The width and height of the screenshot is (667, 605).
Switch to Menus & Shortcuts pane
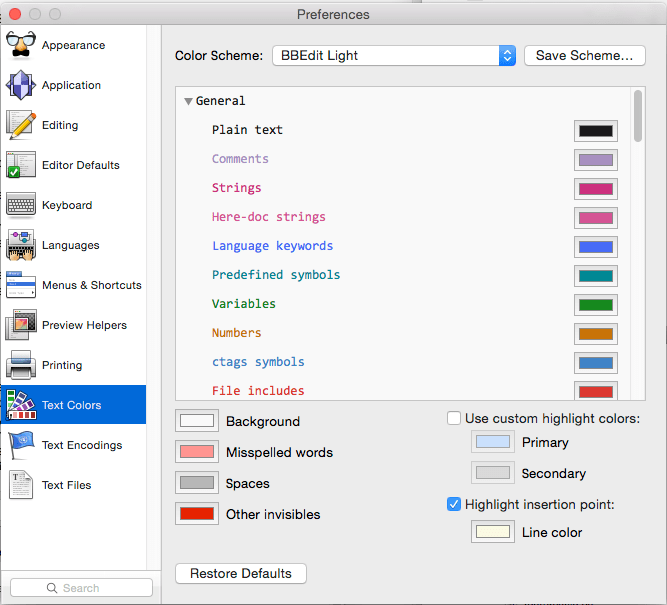(x=91, y=286)
